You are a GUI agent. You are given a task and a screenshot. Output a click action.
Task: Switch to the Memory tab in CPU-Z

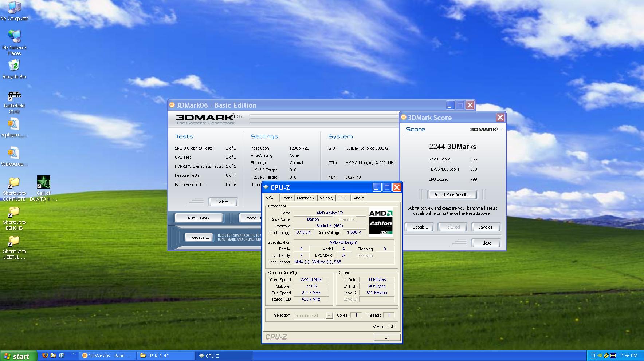click(326, 198)
